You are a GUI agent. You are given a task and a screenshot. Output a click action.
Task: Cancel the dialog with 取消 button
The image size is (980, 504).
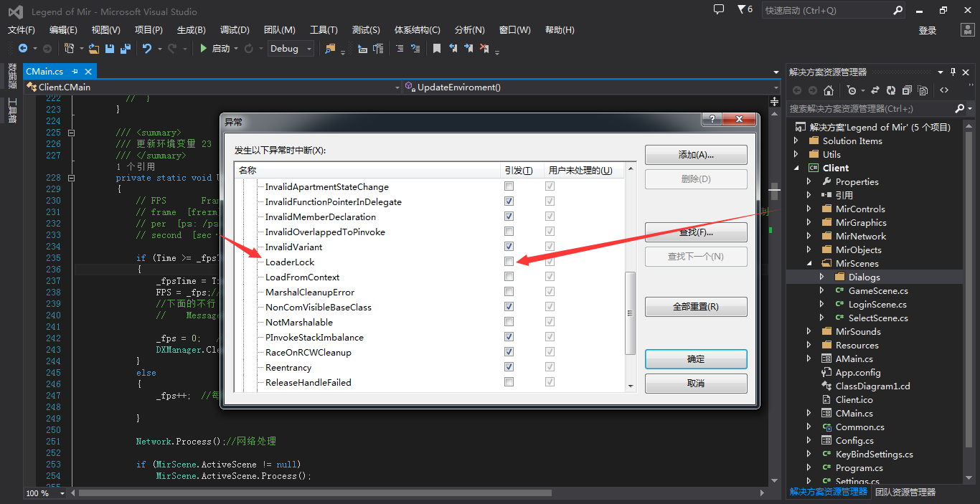point(696,384)
